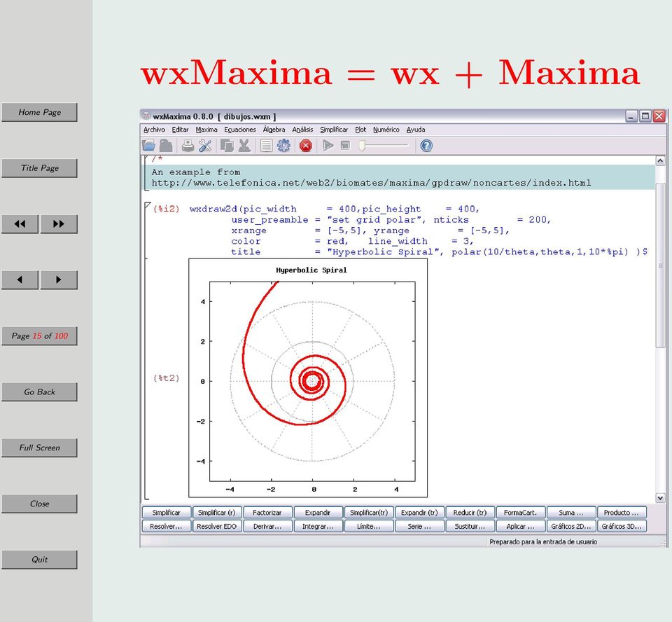Open the Editar menu
The image size is (672, 622).
pos(180,130)
